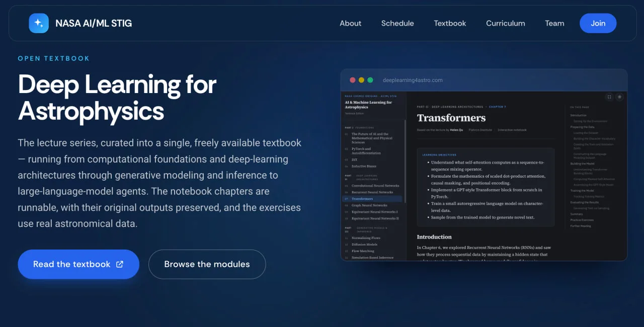Select Recurrent Neural Networks chapter
The height and width of the screenshot is (327, 644).
tap(372, 192)
